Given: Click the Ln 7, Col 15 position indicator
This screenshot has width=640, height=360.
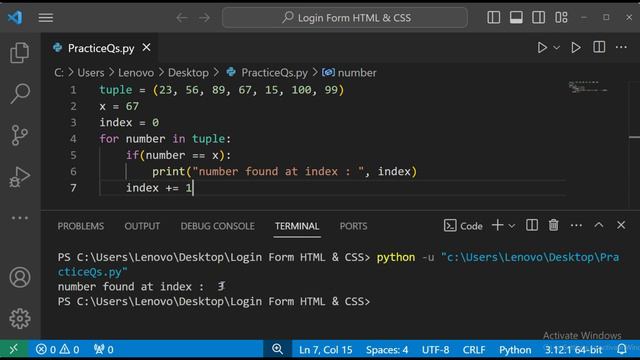Looking at the screenshot, I should click(325, 350).
